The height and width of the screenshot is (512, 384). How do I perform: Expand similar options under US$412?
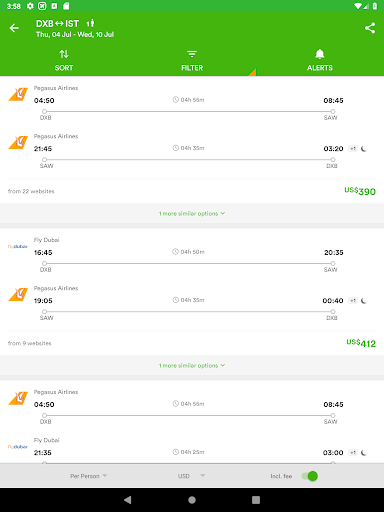tap(192, 365)
